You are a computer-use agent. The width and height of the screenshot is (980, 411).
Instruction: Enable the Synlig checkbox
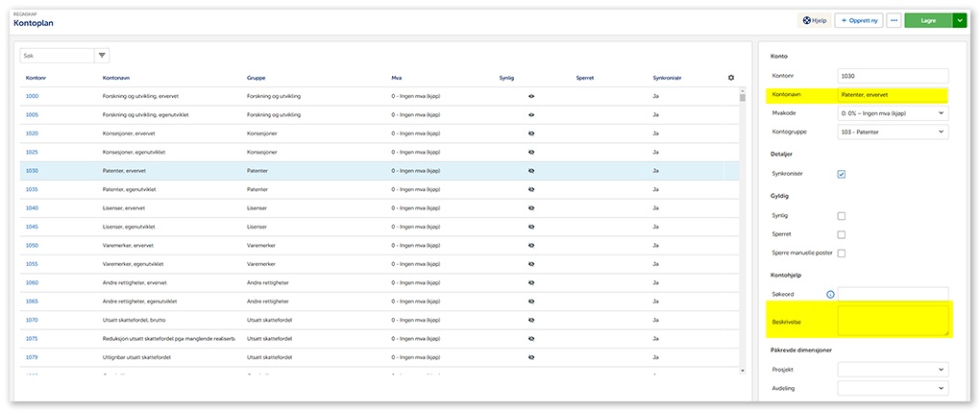tap(842, 216)
